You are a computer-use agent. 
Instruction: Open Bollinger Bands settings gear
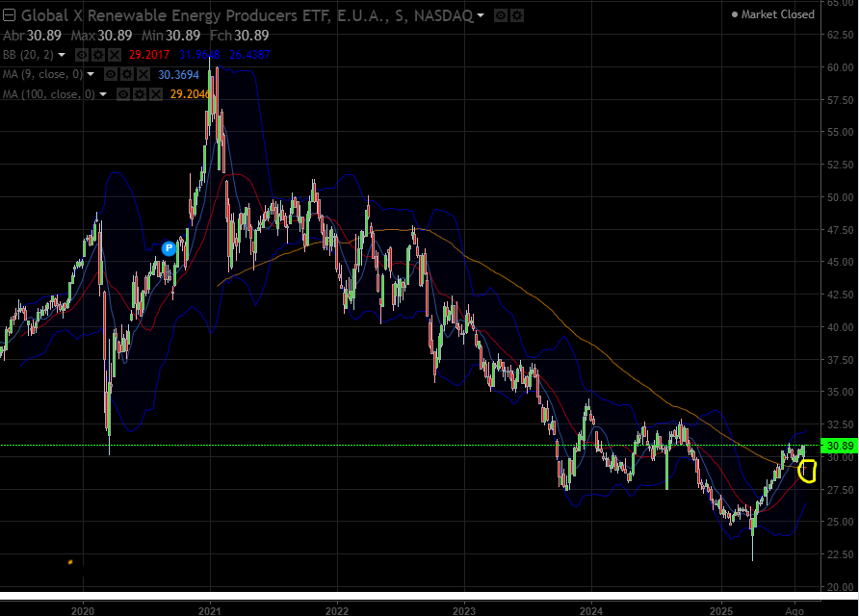tap(98, 55)
